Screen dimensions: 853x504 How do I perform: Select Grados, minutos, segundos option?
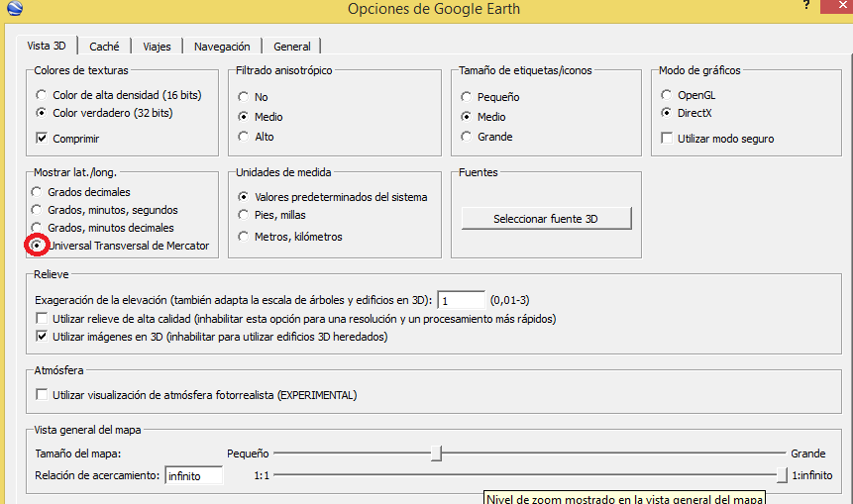tap(37, 210)
